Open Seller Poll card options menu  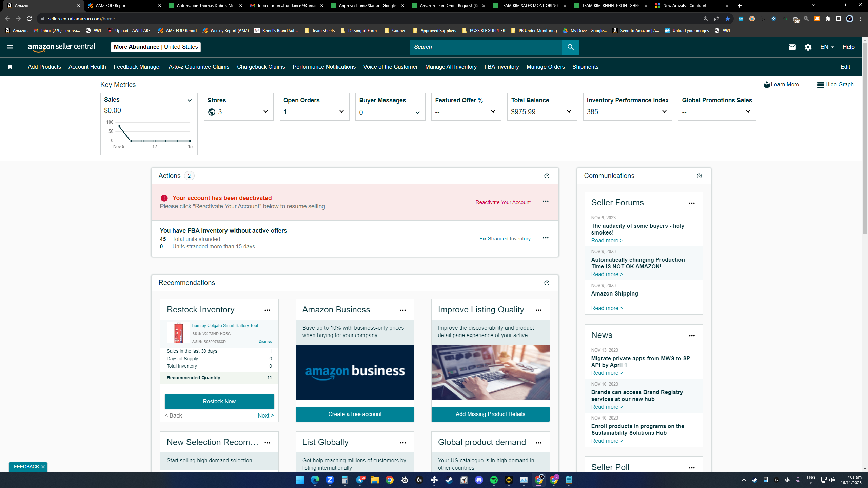(692, 468)
